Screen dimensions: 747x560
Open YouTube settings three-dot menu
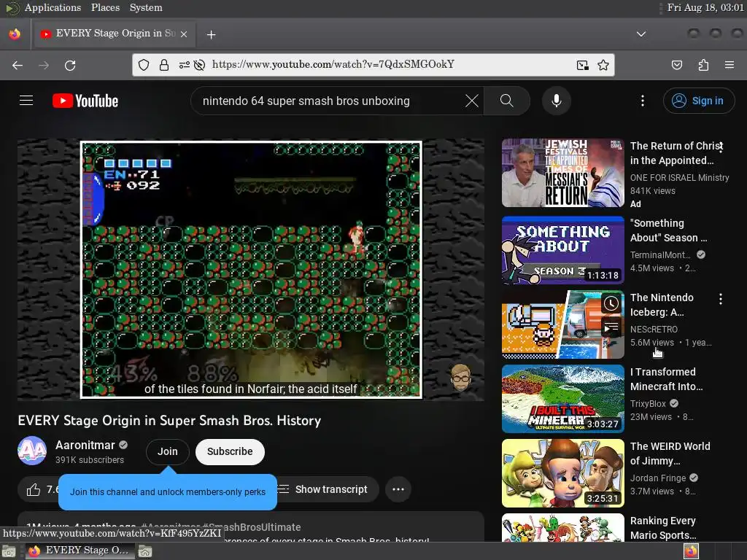pyautogui.click(x=642, y=101)
